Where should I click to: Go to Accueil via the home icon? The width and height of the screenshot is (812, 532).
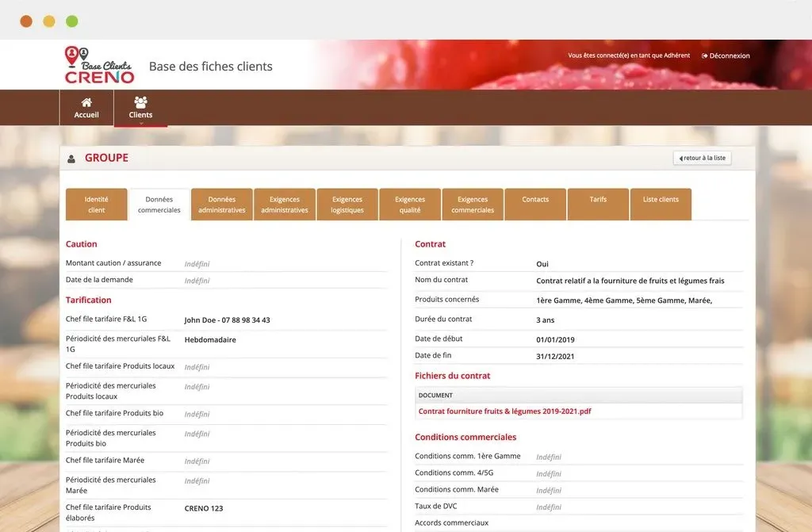tap(86, 103)
